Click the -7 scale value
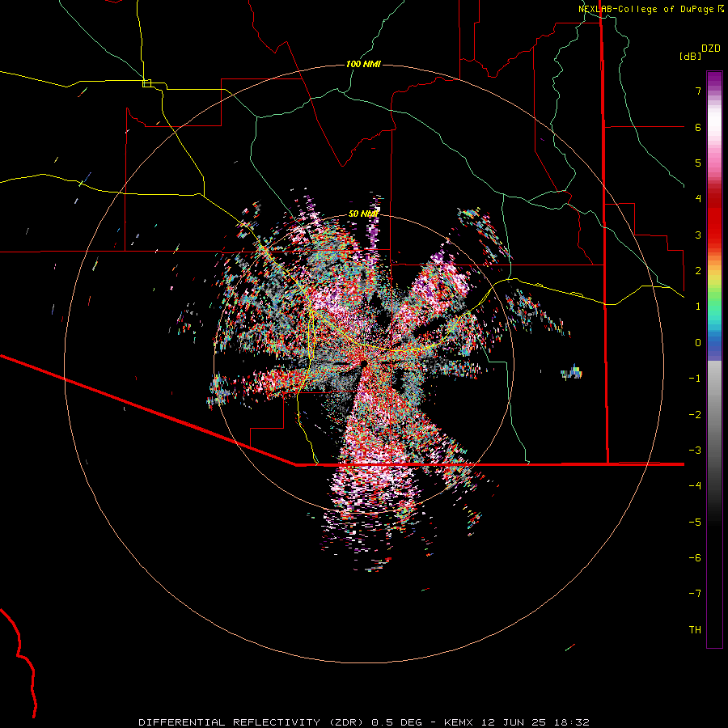The image size is (728, 728). pos(695,594)
